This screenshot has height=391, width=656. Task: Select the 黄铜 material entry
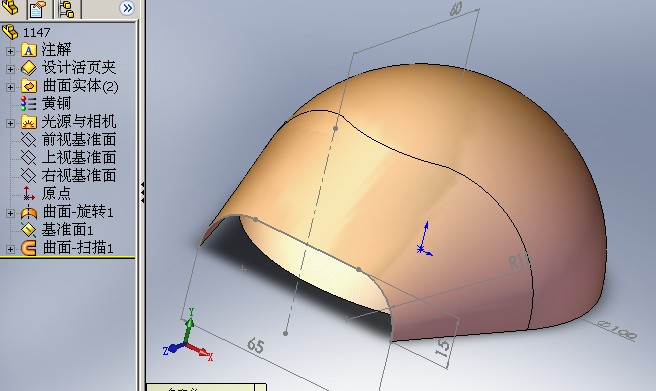56,104
